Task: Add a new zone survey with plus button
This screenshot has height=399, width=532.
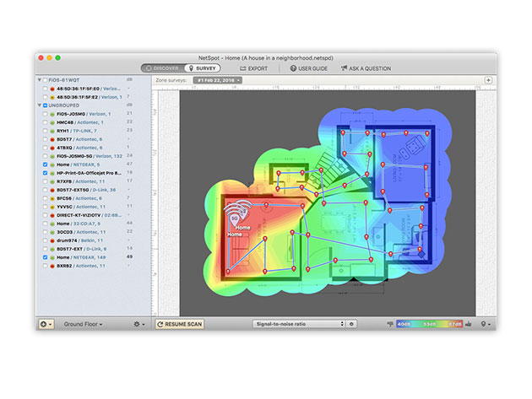Action: pyautogui.click(x=488, y=80)
